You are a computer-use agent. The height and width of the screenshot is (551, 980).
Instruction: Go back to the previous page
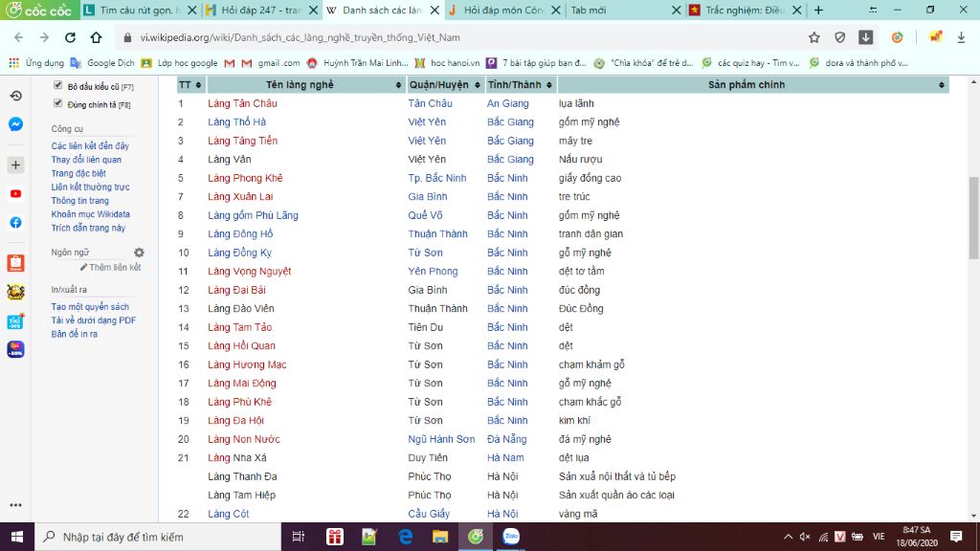tap(19, 37)
